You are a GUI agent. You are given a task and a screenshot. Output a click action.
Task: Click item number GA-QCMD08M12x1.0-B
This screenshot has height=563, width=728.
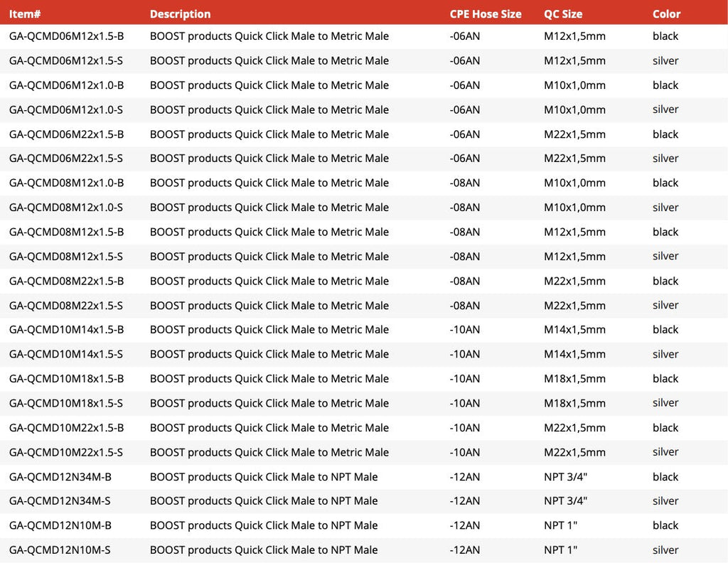(66, 183)
